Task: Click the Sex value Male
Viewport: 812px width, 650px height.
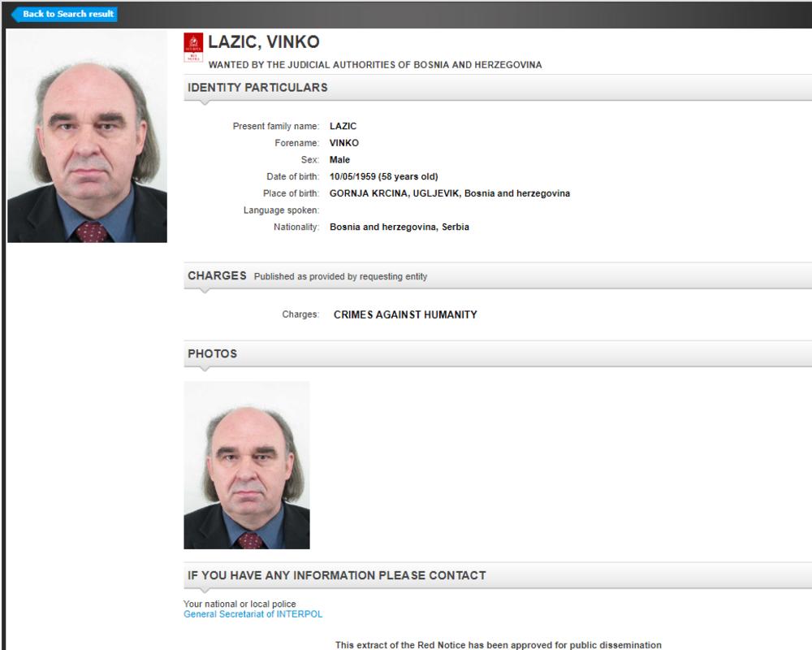Action: pyautogui.click(x=339, y=159)
